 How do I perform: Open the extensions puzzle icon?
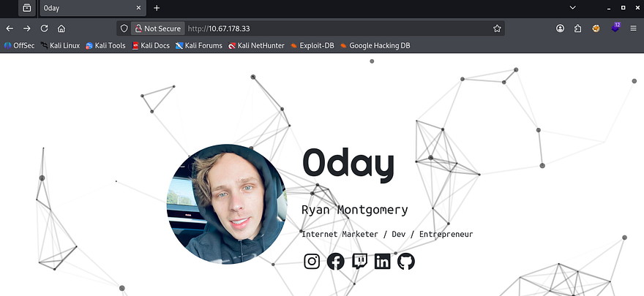pos(578,29)
